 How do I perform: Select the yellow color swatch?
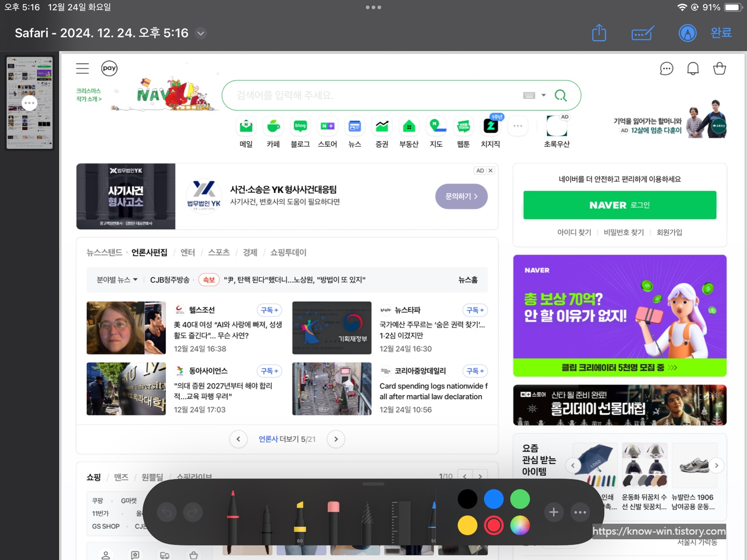[x=467, y=525]
